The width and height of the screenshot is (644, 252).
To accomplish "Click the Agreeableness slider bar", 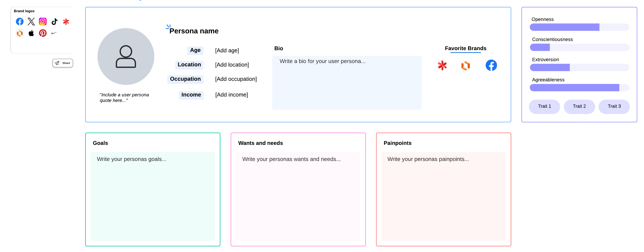I will (x=579, y=87).
